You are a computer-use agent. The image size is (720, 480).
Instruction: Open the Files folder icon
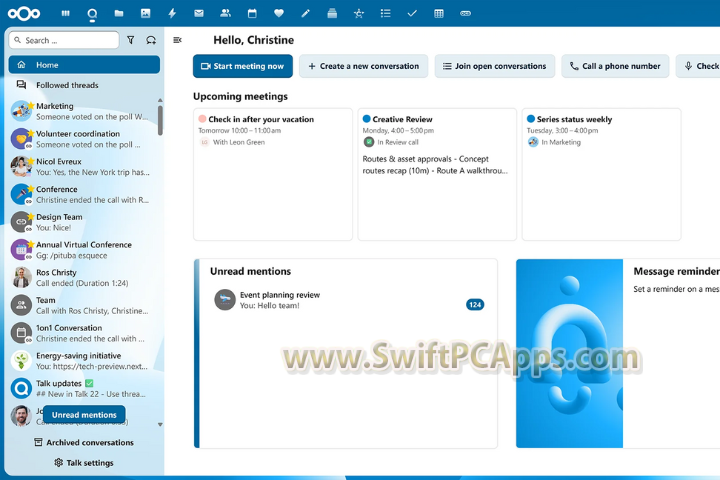(119, 13)
